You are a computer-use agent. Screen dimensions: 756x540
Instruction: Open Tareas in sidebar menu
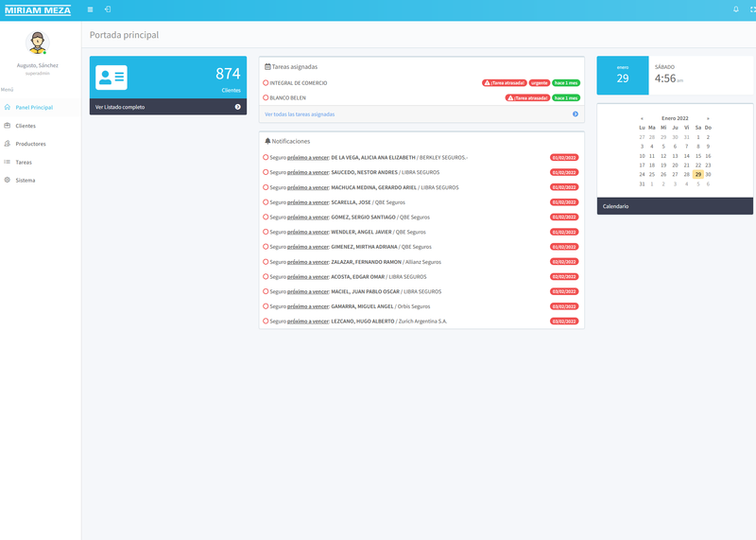(x=24, y=162)
